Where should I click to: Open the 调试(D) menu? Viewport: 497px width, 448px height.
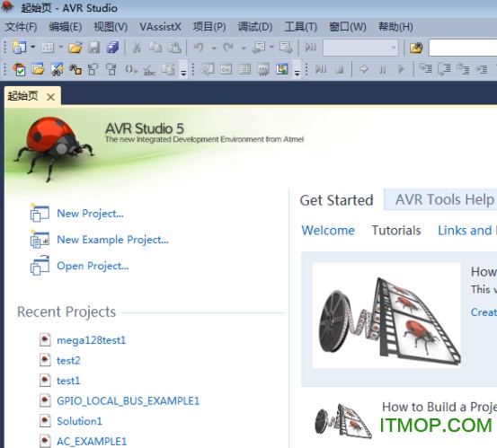point(255,27)
